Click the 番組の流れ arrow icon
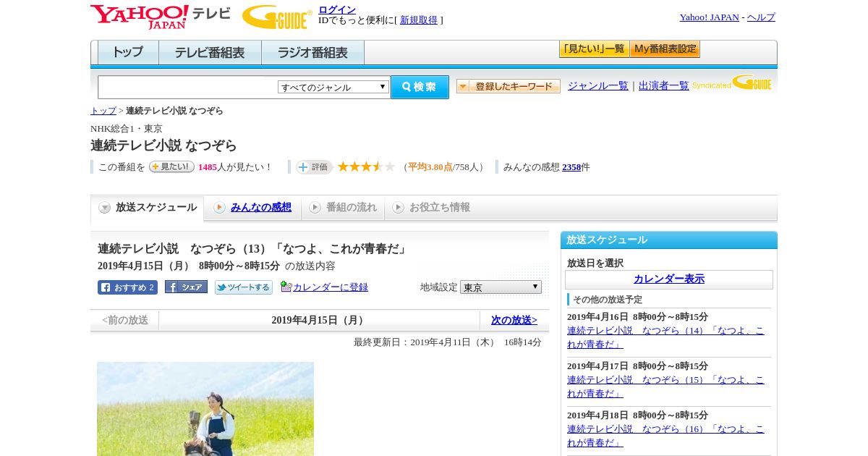Image resolution: width=868 pixels, height=456 pixels. pos(315,208)
